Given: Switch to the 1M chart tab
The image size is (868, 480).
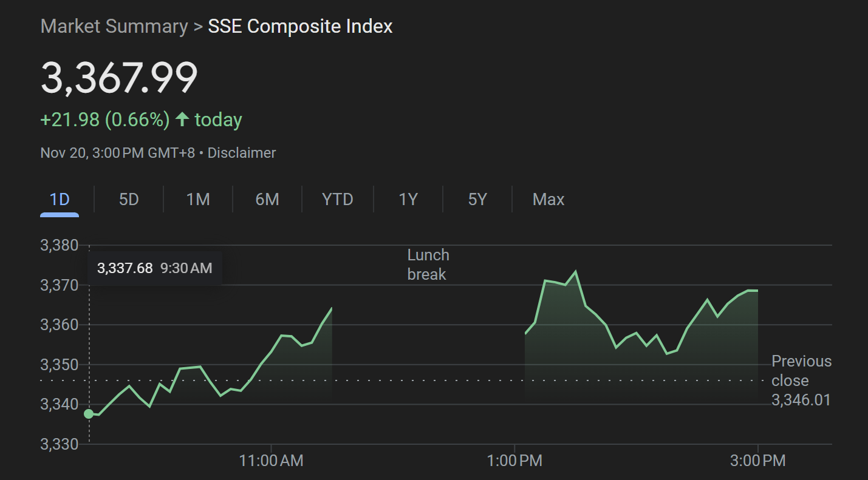Looking at the screenshot, I should tap(198, 199).
